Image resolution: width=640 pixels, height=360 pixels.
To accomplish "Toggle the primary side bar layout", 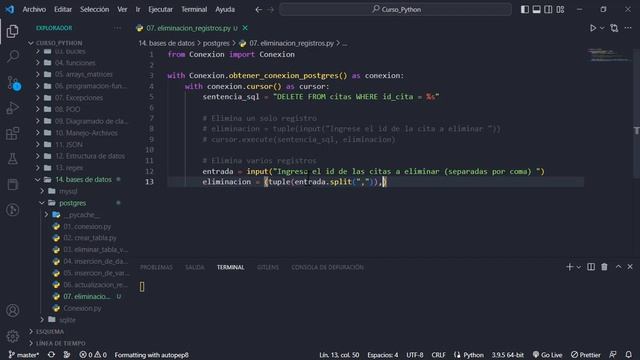I will tap(525, 9).
